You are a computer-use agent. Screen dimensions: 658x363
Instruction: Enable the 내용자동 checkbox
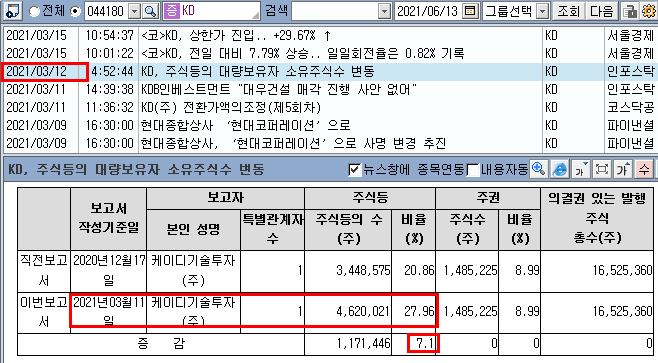point(473,170)
